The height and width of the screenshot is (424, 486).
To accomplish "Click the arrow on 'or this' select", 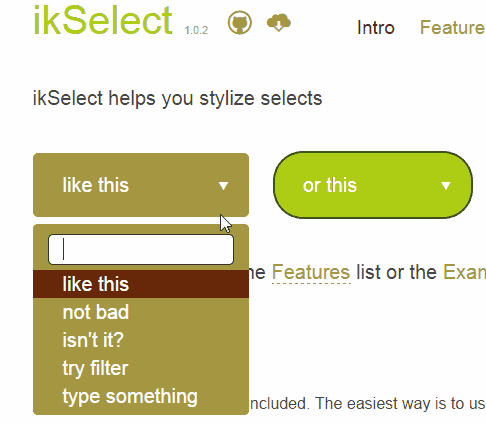I will click(x=446, y=186).
